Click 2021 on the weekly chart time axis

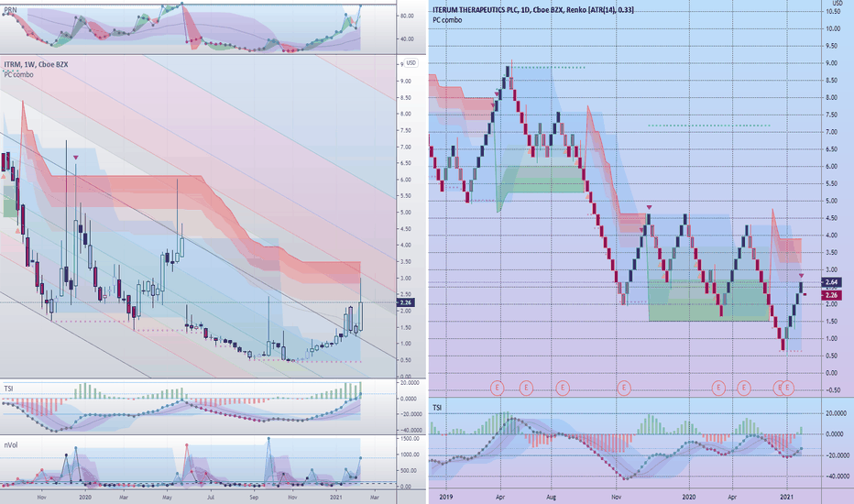click(336, 497)
